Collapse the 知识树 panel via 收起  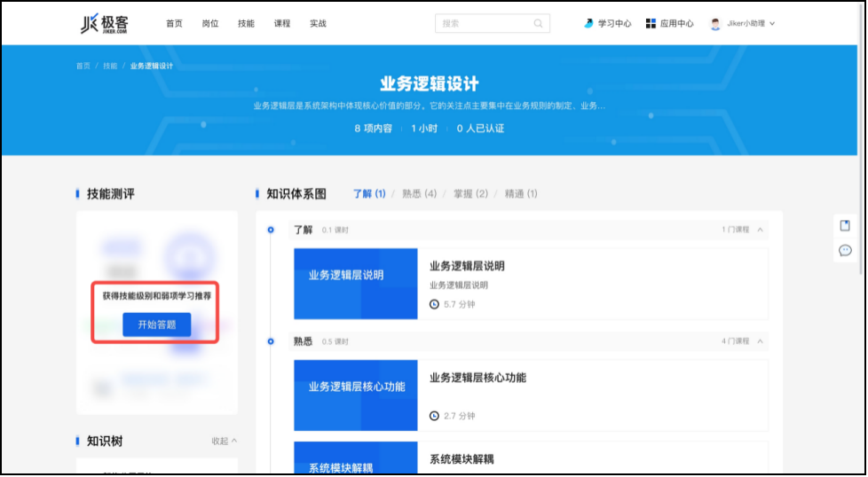[x=225, y=441]
